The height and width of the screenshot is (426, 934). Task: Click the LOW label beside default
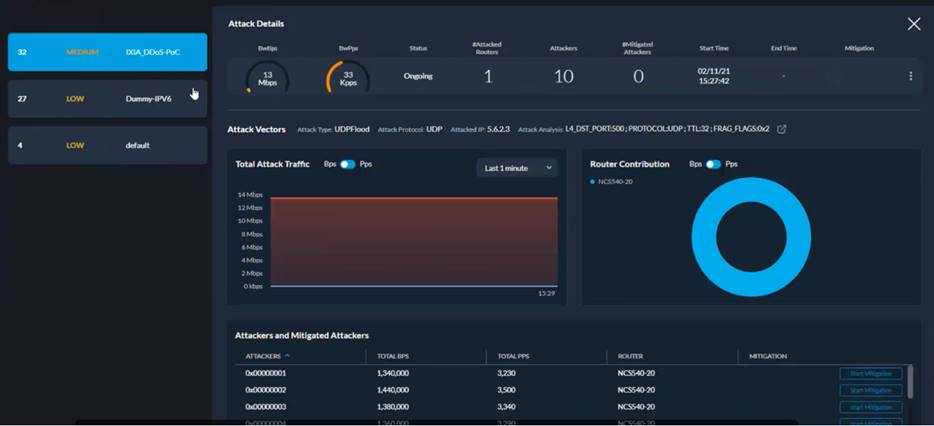pos(75,145)
